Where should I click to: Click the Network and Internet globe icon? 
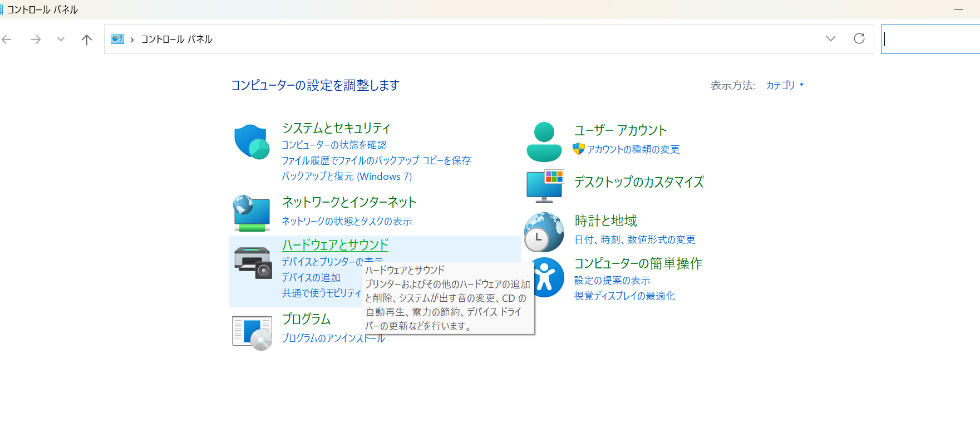[x=252, y=213]
